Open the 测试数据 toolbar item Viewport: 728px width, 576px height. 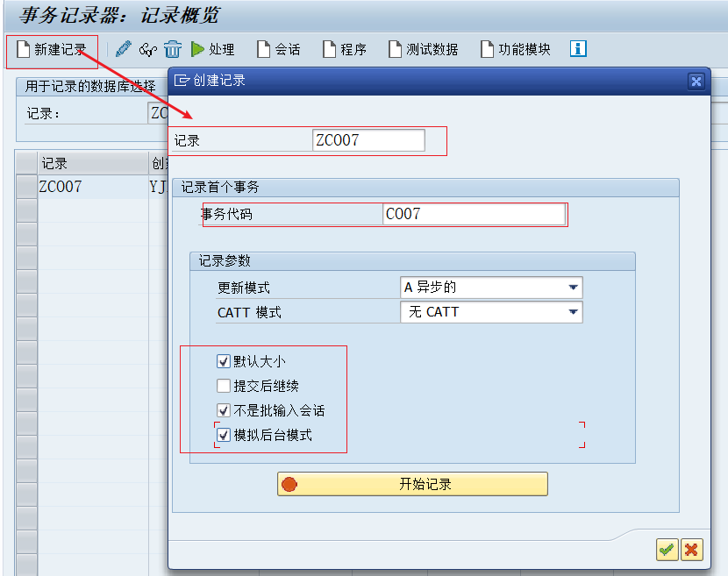click(424, 49)
